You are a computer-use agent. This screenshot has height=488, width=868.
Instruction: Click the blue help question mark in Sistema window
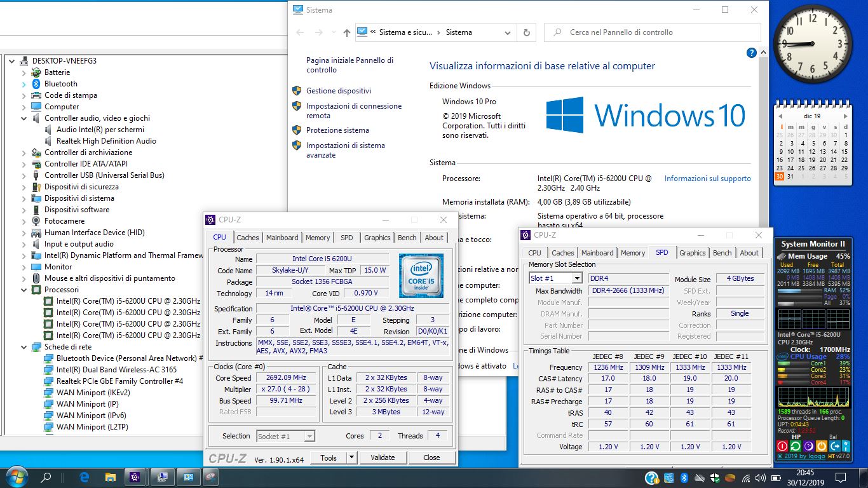coord(752,53)
